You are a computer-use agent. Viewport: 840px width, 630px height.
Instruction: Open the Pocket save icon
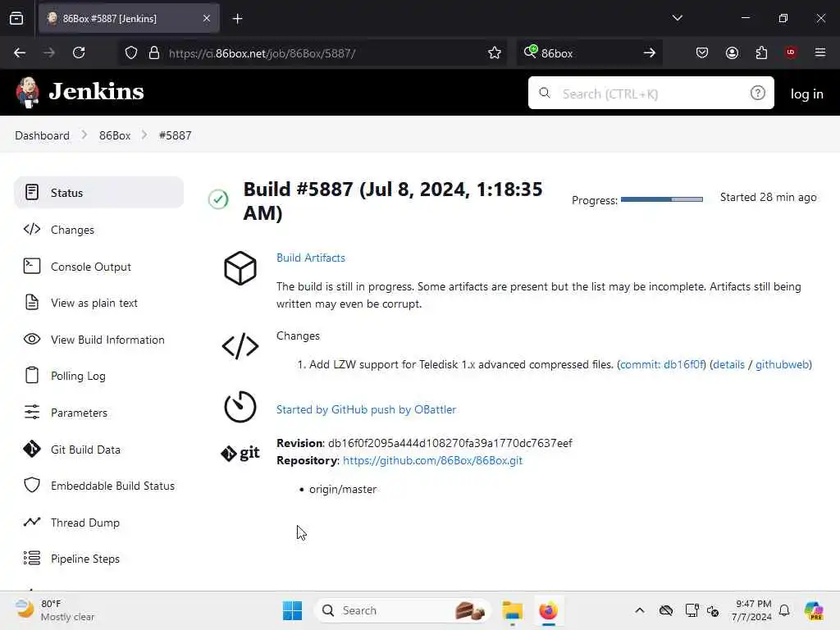[702, 52]
